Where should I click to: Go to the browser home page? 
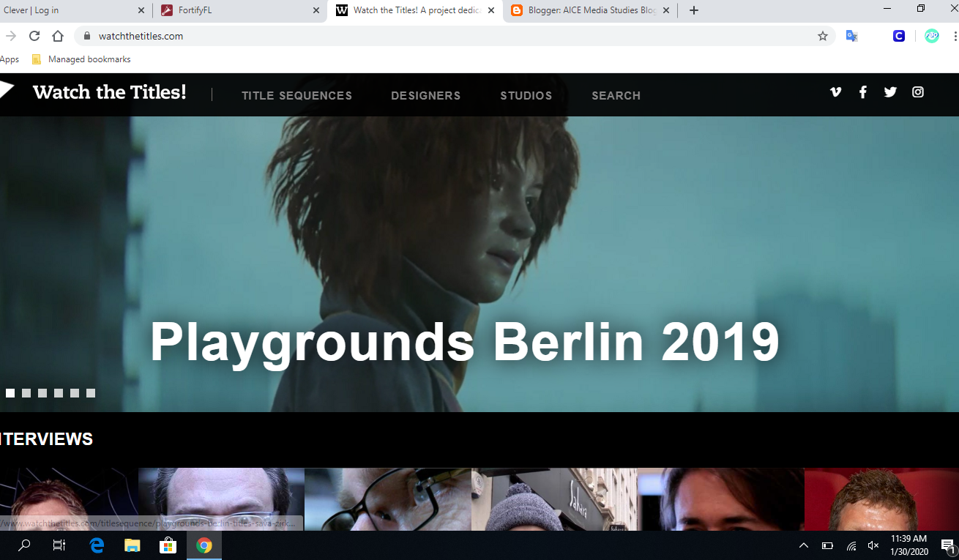pos(58,36)
